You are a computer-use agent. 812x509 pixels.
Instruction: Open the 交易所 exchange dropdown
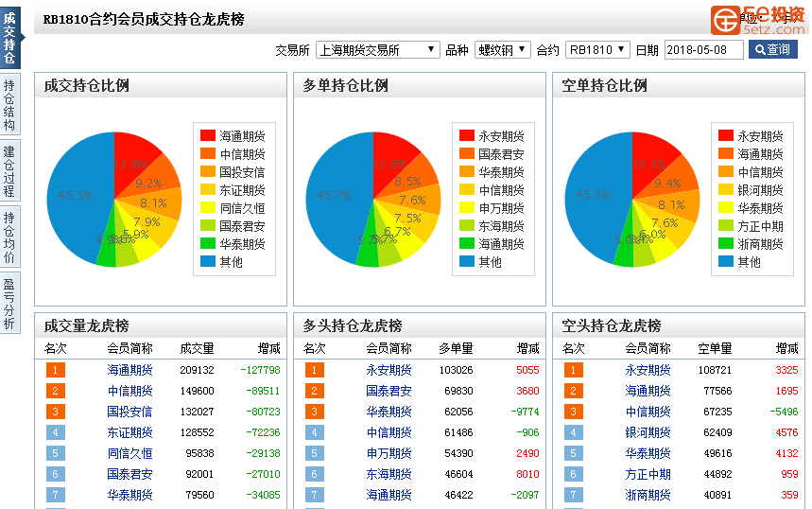(x=377, y=50)
